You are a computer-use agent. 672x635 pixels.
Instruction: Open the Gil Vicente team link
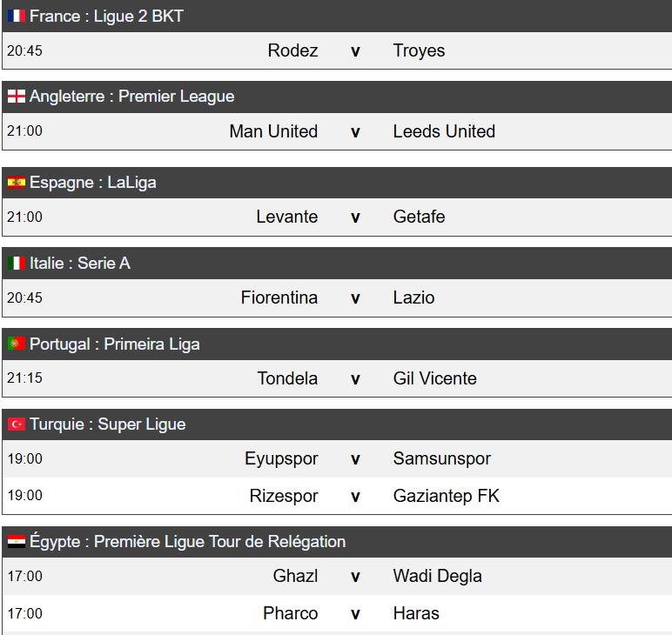434,378
